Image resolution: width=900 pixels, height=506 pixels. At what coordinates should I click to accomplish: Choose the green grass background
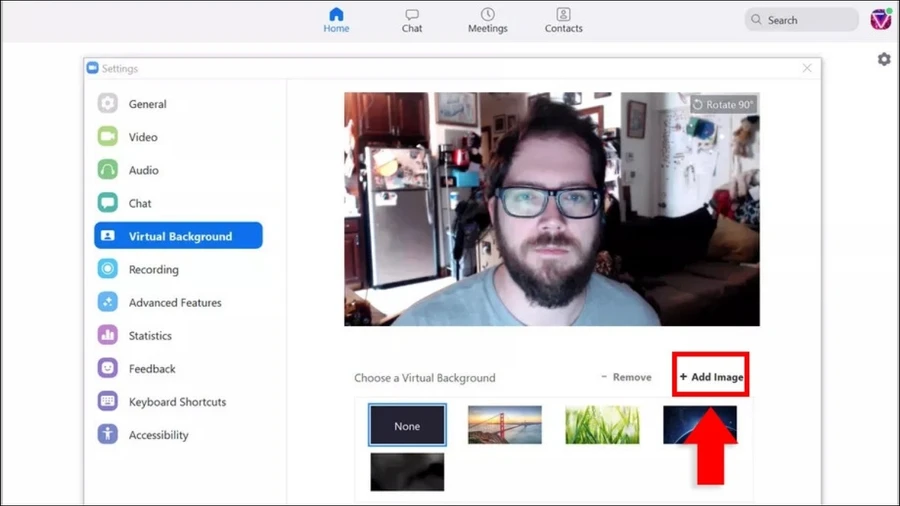click(602, 425)
